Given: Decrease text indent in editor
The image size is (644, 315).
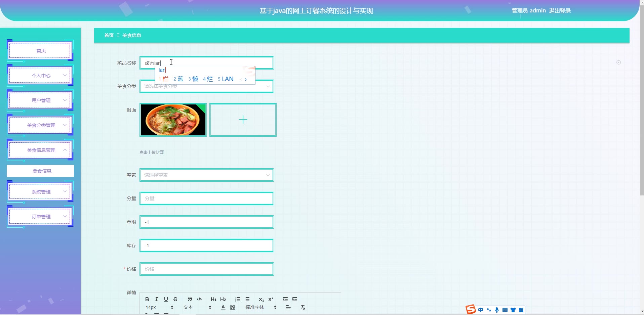Looking at the screenshot, I should [x=285, y=299].
